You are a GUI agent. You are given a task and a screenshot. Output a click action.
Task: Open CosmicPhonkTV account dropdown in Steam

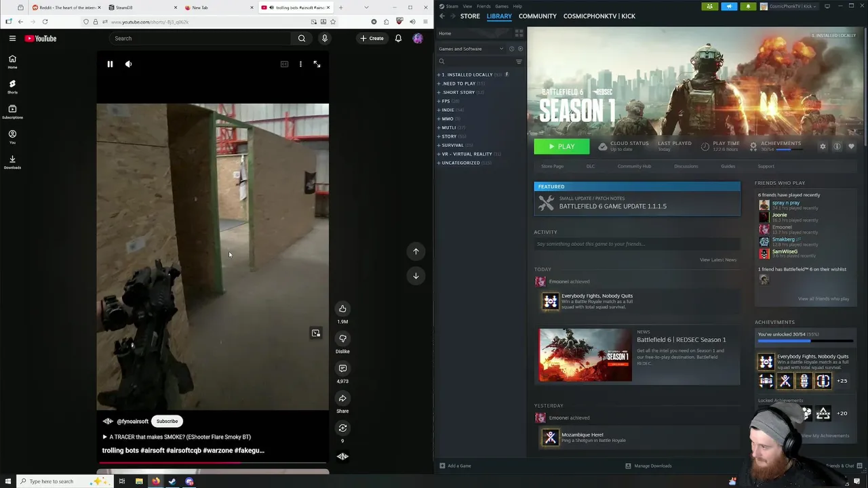pyautogui.click(x=789, y=6)
